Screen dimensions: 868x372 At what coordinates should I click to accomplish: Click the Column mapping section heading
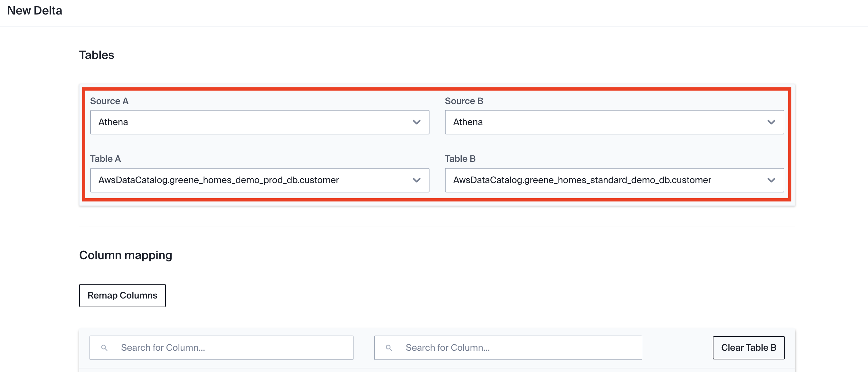(x=125, y=255)
